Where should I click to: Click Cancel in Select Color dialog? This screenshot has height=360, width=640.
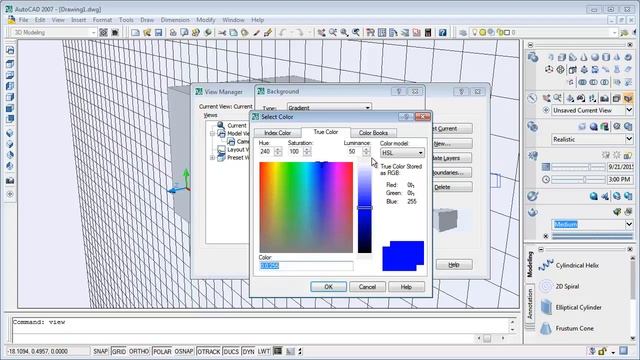point(367,287)
